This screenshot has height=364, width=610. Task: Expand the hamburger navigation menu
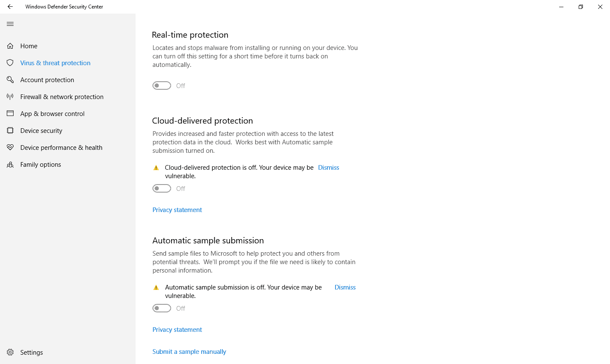click(10, 24)
